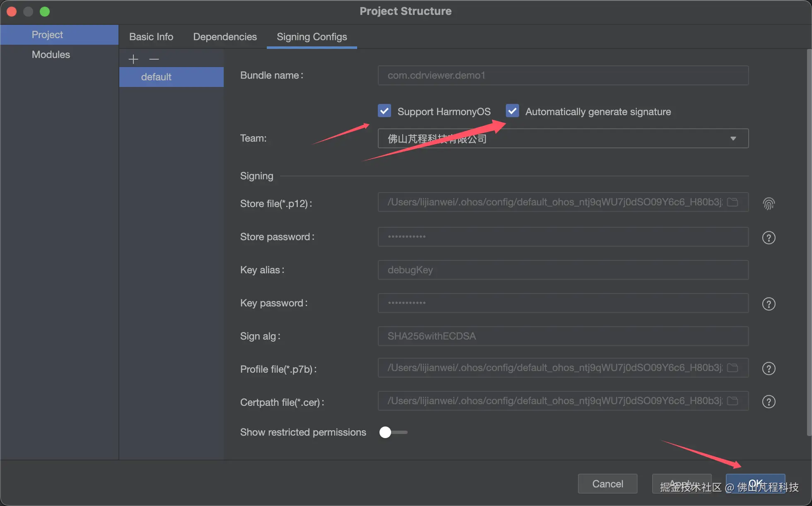Screen dimensions: 812x506
Task: Open the Dependencies tab
Action: pyautogui.click(x=225, y=37)
